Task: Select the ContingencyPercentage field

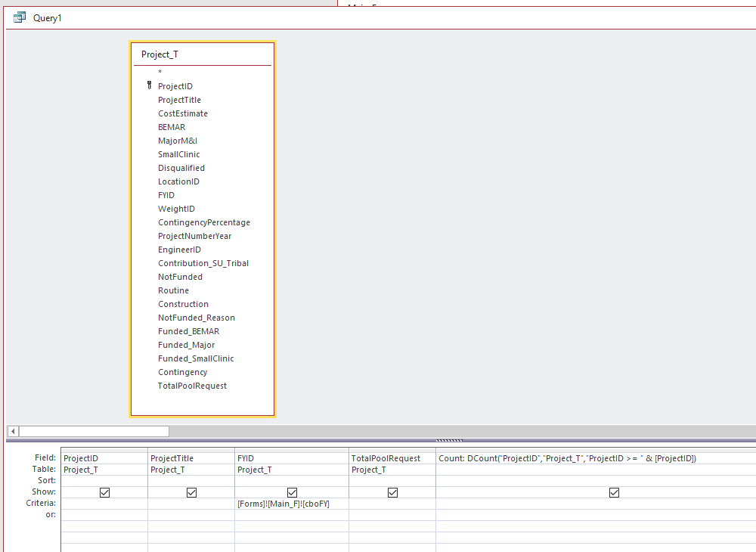Action: click(204, 222)
